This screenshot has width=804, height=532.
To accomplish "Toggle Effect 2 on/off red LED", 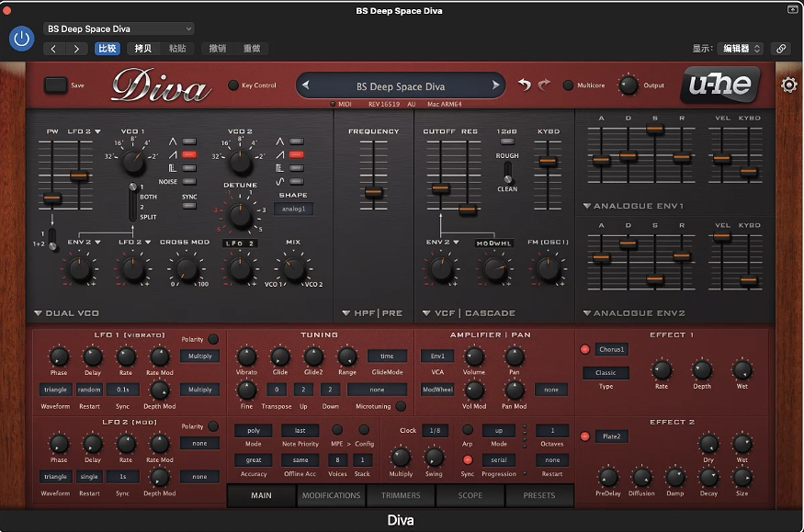I will 584,436.
